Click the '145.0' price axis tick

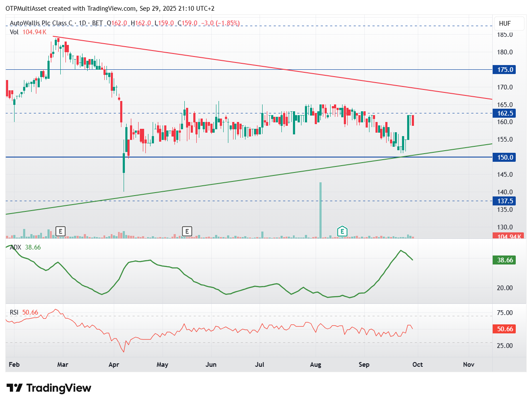(505, 175)
